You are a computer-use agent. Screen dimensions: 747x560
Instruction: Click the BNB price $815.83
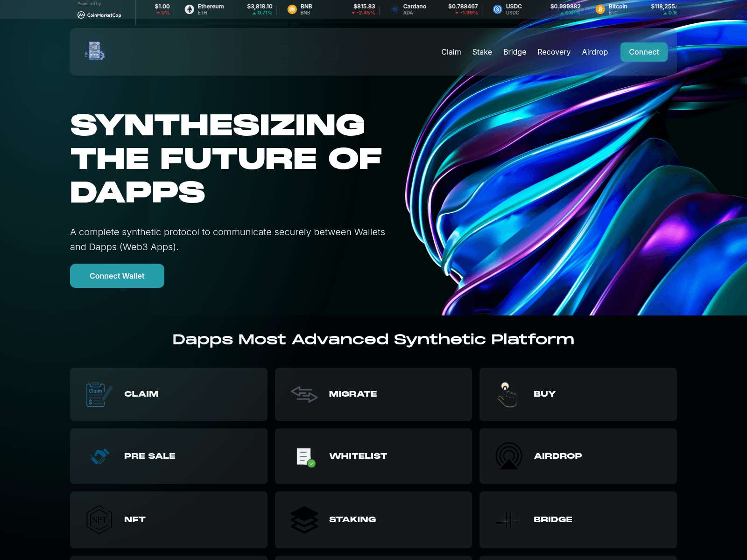click(x=364, y=7)
